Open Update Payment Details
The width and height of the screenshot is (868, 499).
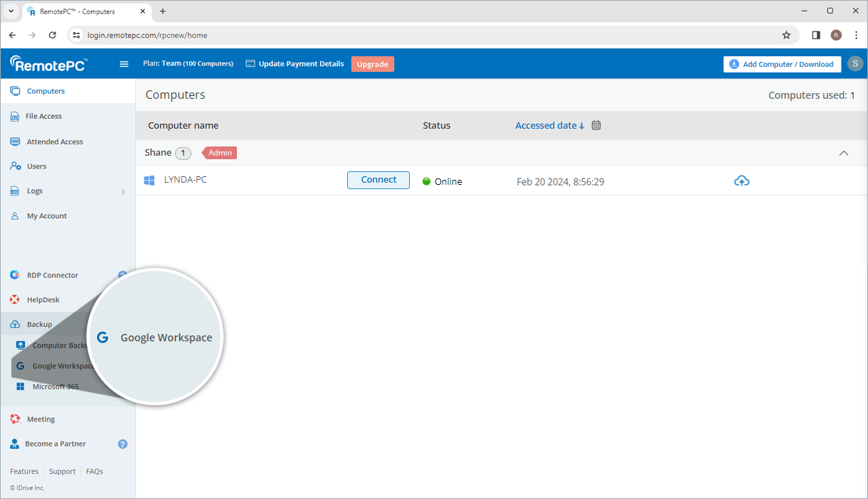295,64
